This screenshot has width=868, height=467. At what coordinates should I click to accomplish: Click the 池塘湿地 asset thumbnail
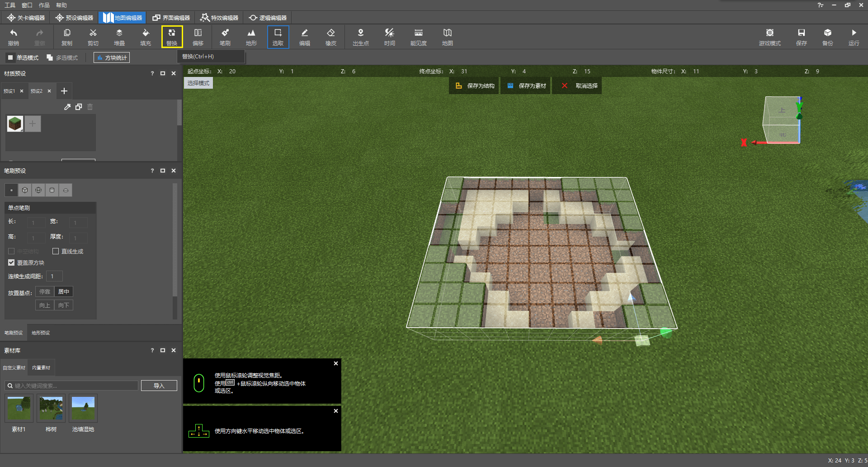coord(83,408)
